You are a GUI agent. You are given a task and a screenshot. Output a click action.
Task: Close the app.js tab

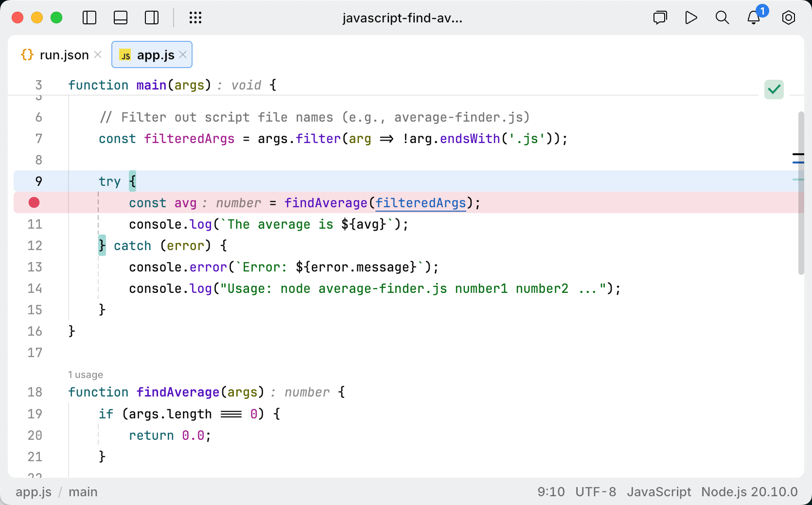point(183,54)
